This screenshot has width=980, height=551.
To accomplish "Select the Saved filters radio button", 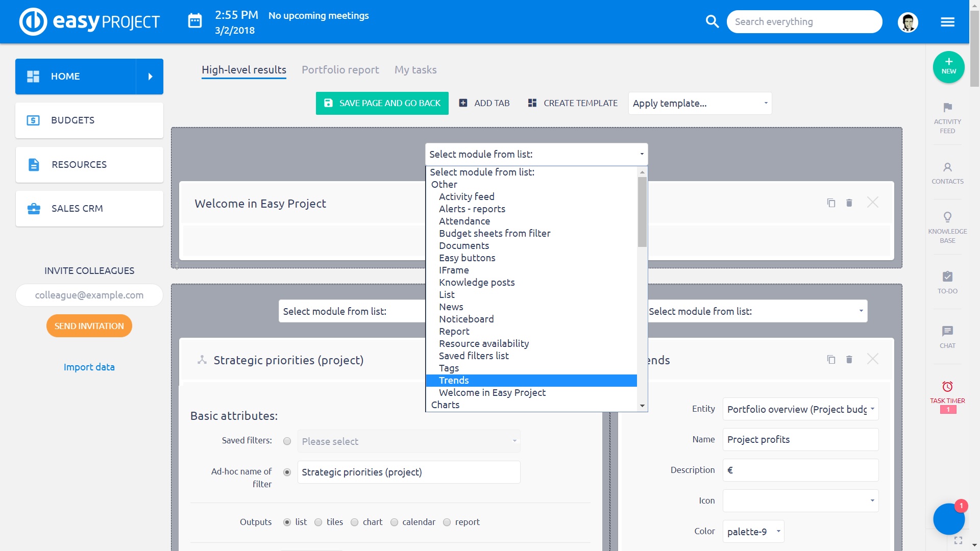I will [x=287, y=441].
